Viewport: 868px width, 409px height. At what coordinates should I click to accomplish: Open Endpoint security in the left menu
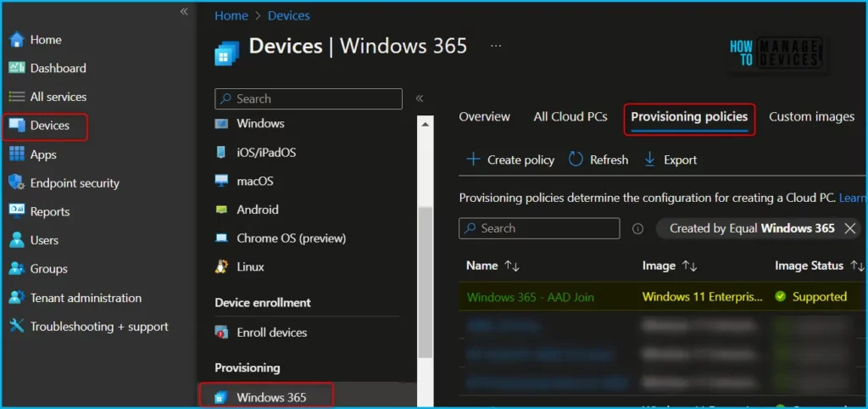[x=75, y=183]
